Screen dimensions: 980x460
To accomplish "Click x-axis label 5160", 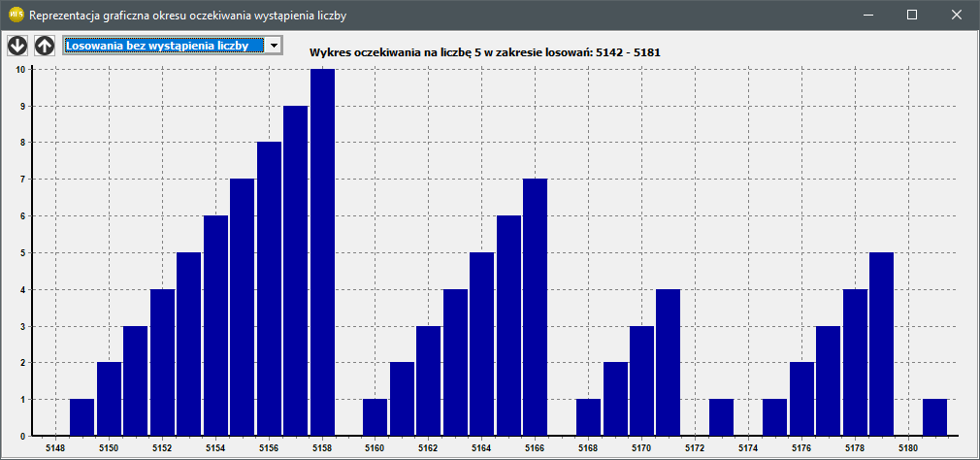I will pos(375,447).
